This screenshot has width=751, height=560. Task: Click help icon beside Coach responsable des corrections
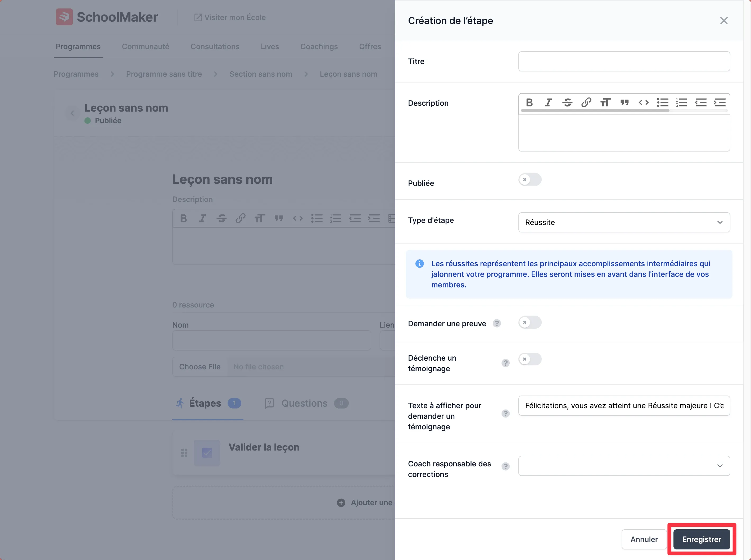click(505, 466)
